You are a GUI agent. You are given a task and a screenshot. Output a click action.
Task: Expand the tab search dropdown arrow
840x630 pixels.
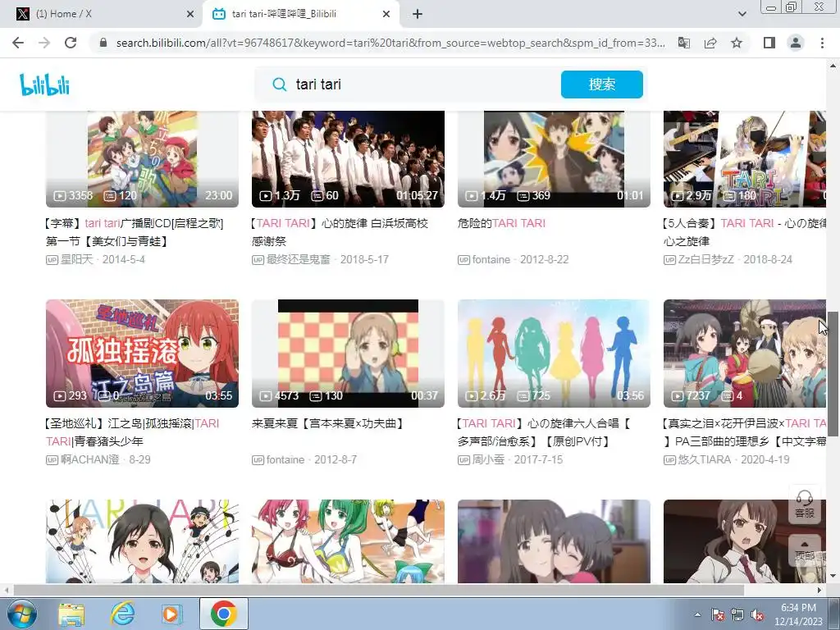[742, 15]
